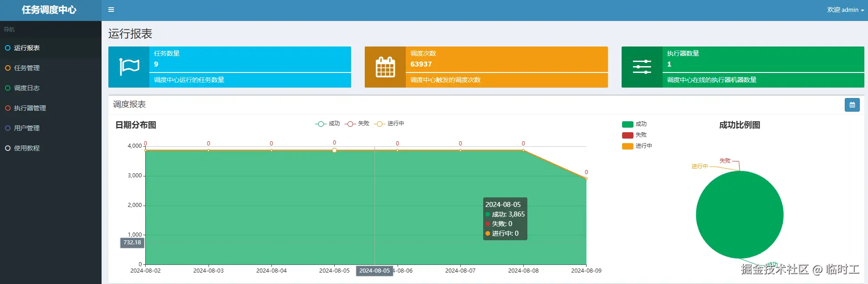Click the orange circle icon beside 任务管理
Screen dimensions: 868x284
[8, 68]
